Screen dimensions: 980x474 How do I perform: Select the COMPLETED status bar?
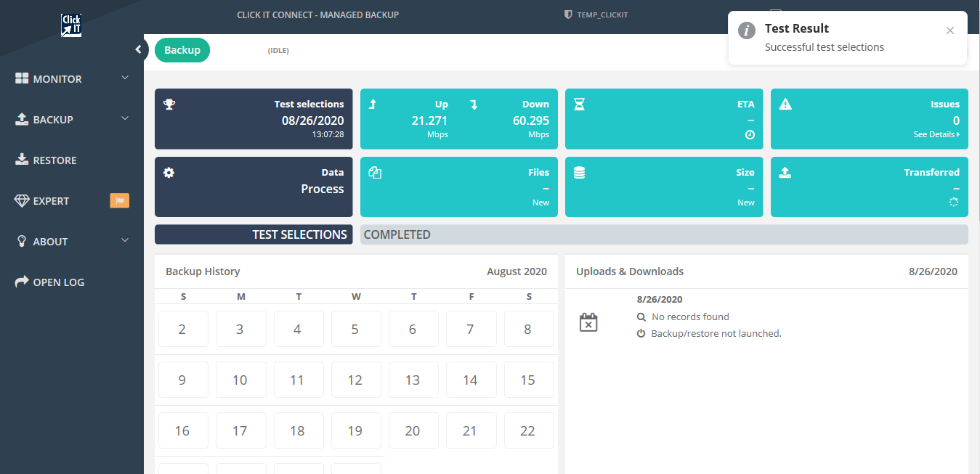pyautogui.click(x=664, y=234)
